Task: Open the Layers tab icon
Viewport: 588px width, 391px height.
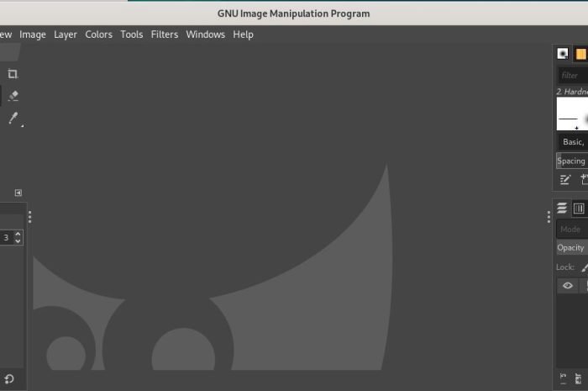Action: point(562,208)
